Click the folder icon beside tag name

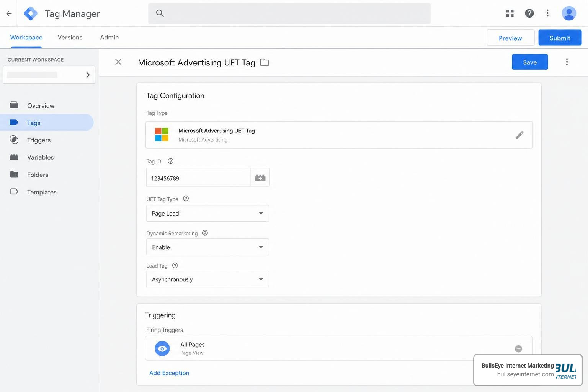click(265, 62)
